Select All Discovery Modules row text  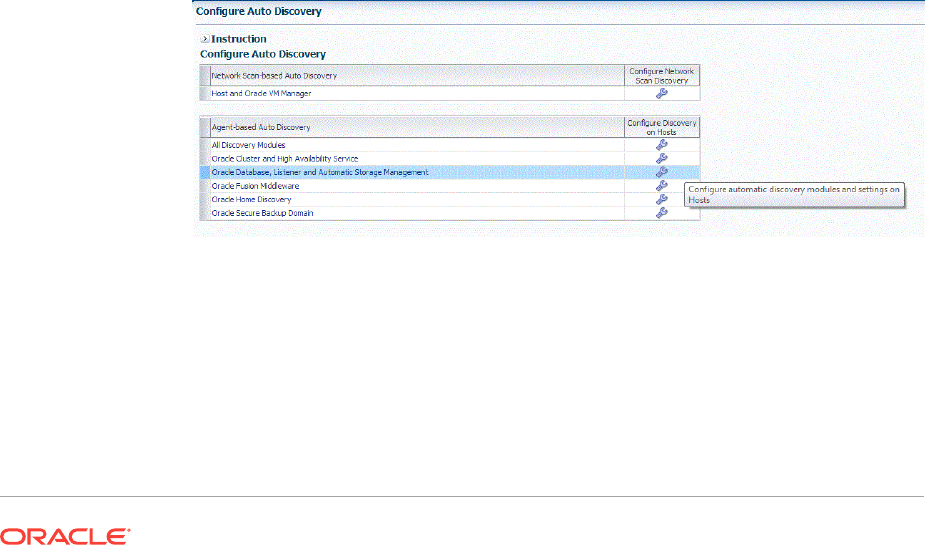click(x=248, y=145)
